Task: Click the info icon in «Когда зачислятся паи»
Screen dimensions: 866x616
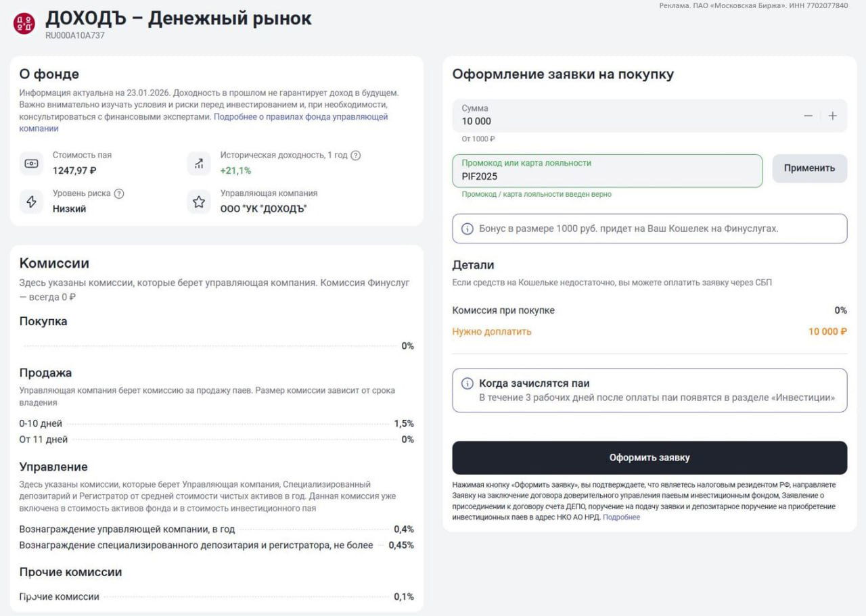Action: point(466,383)
